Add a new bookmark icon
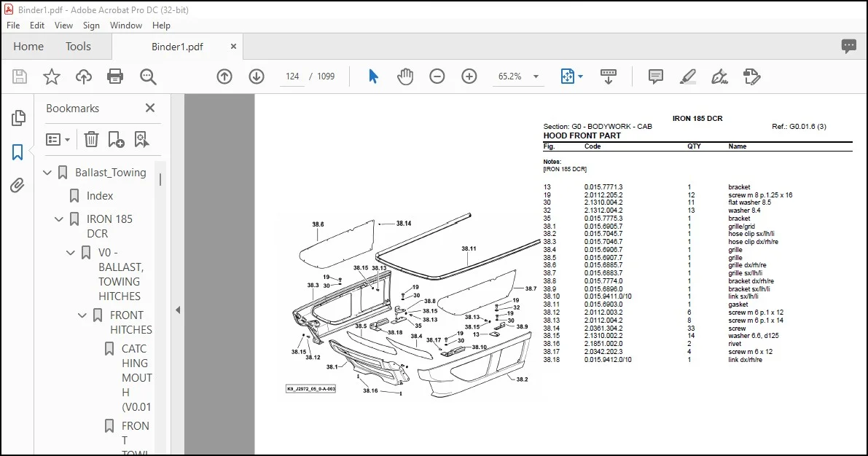This screenshot has height=456, width=868. 117,139
